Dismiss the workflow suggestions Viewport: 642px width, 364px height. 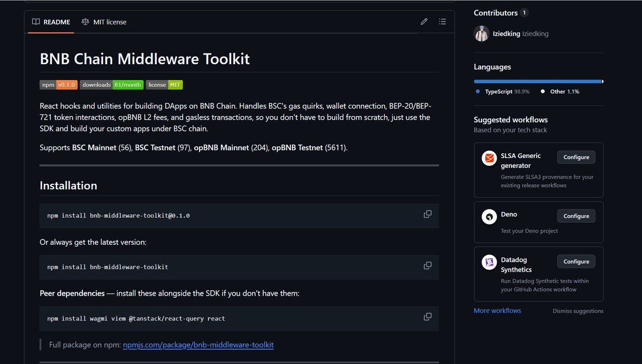[x=578, y=311]
